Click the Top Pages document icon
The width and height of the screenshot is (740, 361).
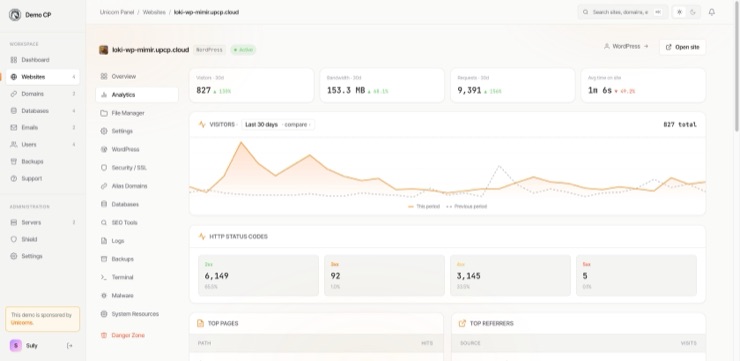(x=200, y=324)
